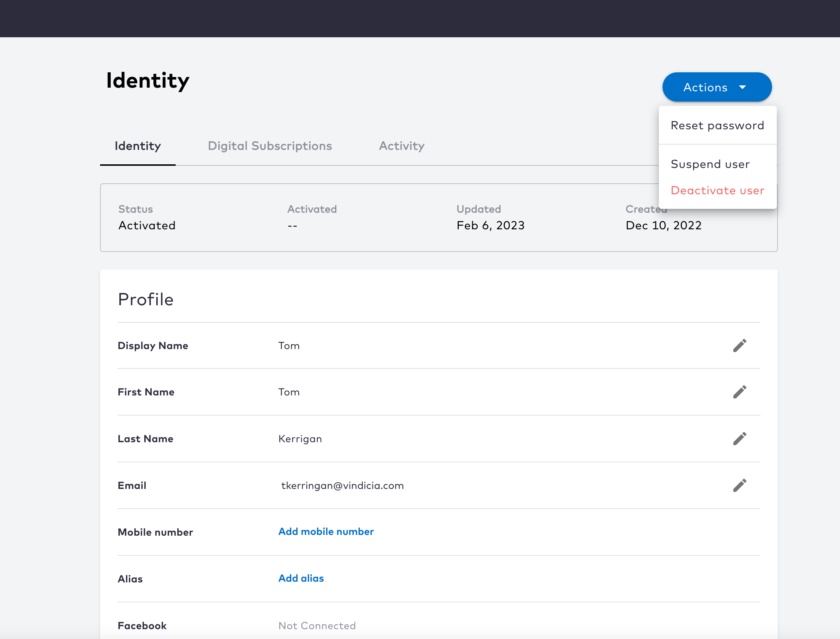Screen dimensions: 840x639
Task: Click the Add alias link
Action: point(301,578)
